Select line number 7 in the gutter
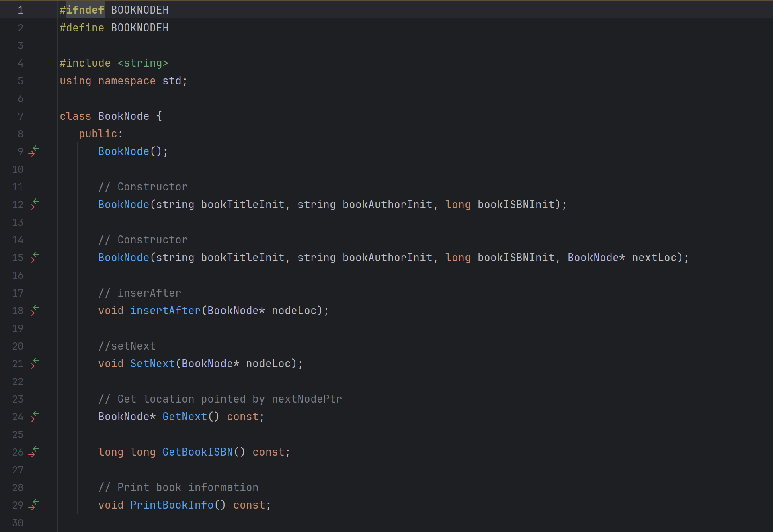The image size is (773, 532). tap(20, 116)
